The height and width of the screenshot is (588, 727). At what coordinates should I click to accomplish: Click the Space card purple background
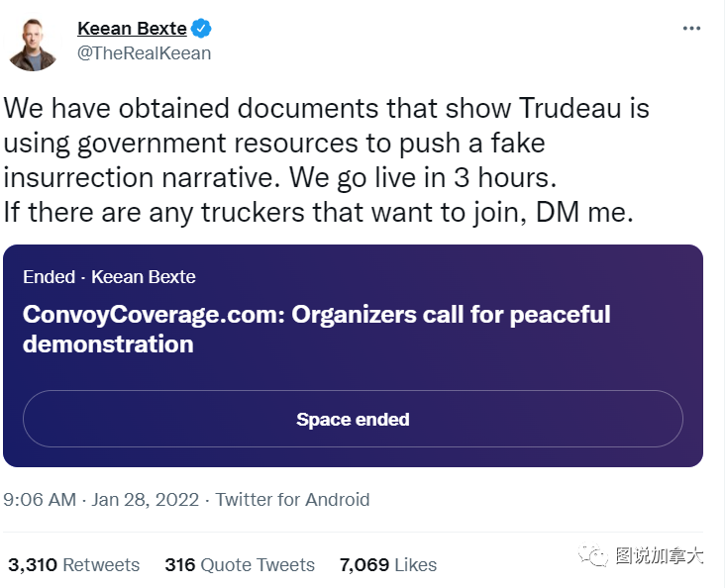click(x=353, y=355)
